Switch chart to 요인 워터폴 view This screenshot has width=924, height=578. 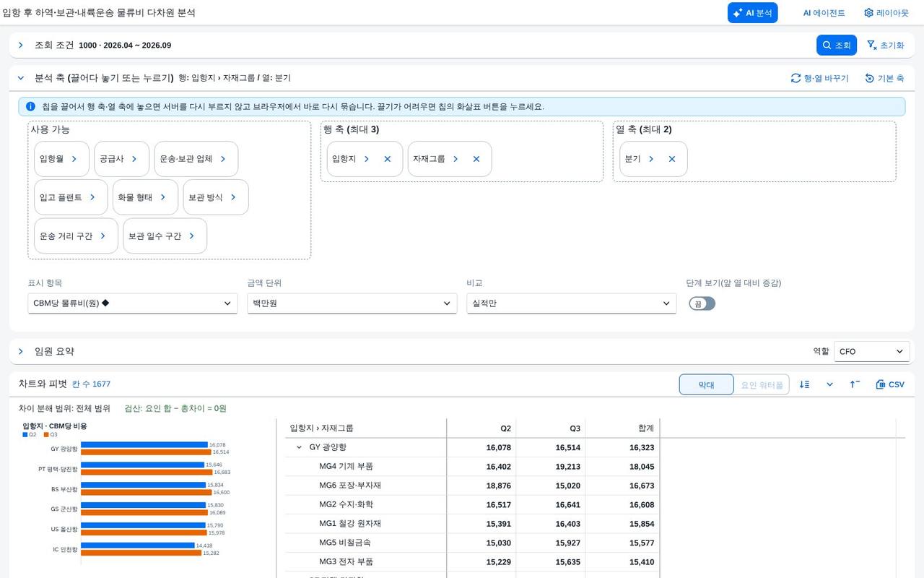tap(762, 384)
